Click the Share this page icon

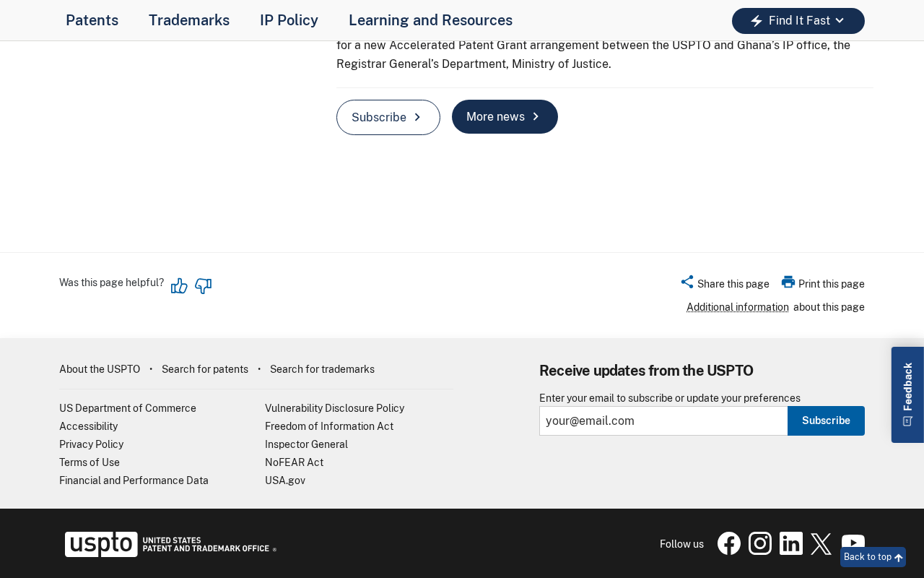click(687, 282)
